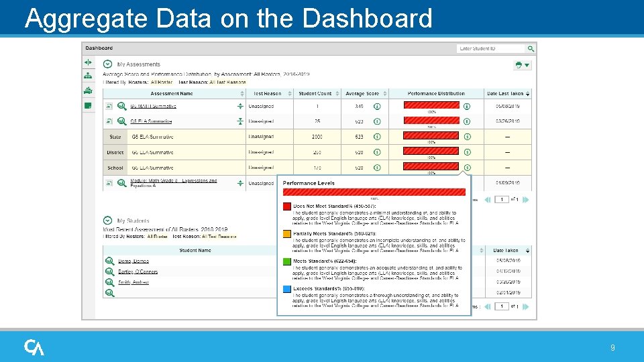Open Module Math Grade 8 Expressions and Equations link
Image resolution: width=644 pixels, height=362 pixels.
tap(173, 183)
